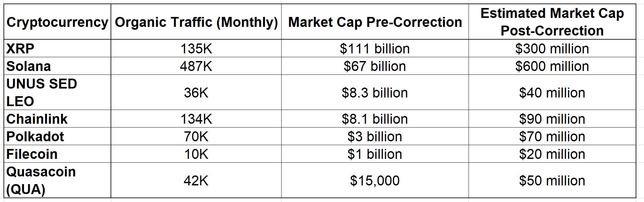Viewport: 644px width, 202px height.
Task: Select the Organic Traffic (Monthly) header
Action: (x=196, y=22)
